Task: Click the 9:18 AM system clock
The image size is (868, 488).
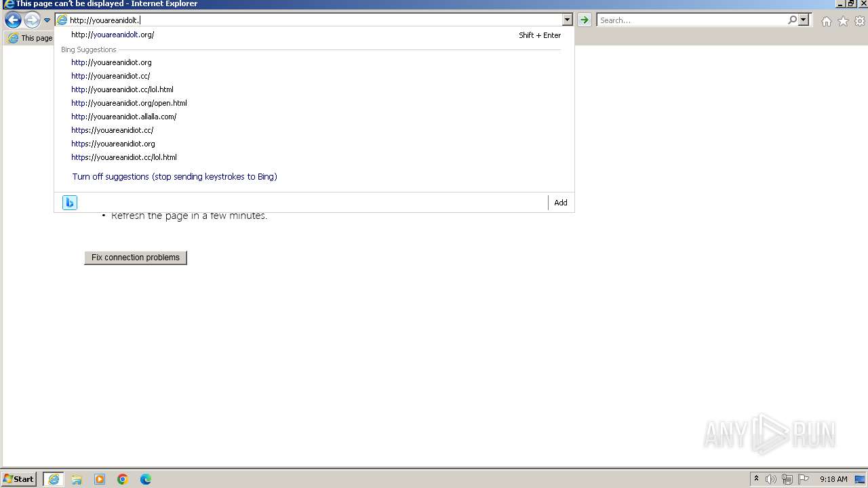Action: click(x=833, y=479)
